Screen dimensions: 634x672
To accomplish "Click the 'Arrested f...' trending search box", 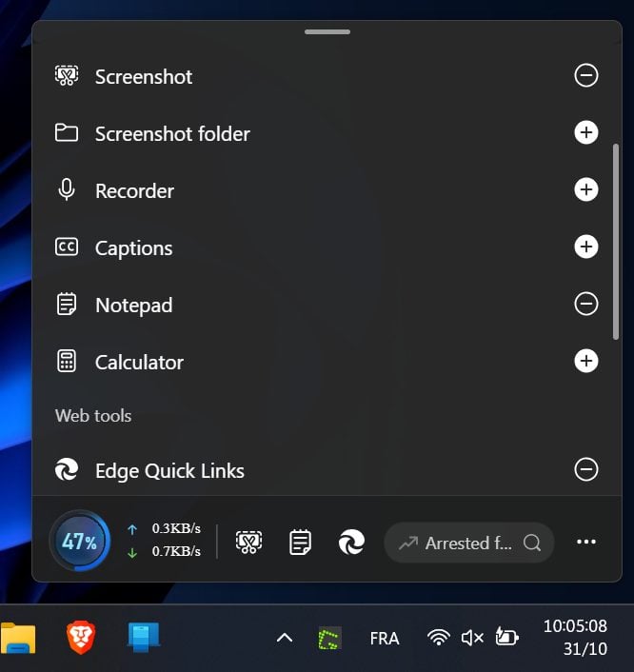I will [468, 543].
